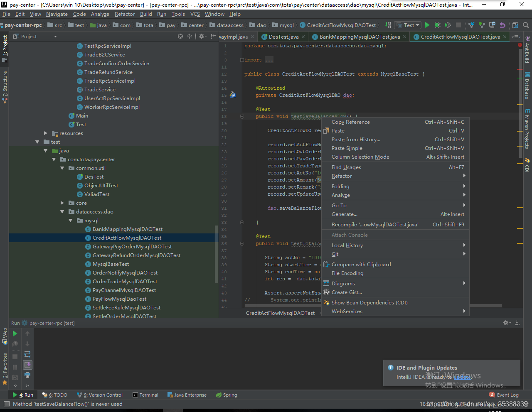Screen dimensions: 532x412
Task: Collapse the common.util package
Action: pyautogui.click(x=62, y=168)
